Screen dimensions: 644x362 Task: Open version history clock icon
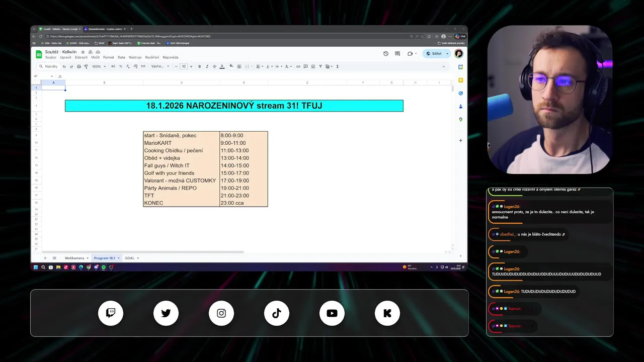click(x=385, y=53)
